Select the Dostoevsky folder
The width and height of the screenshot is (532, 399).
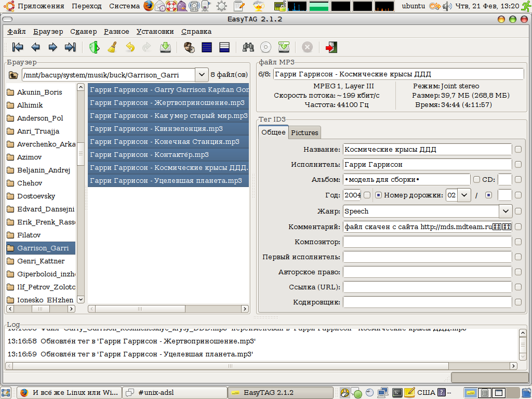pyautogui.click(x=41, y=196)
